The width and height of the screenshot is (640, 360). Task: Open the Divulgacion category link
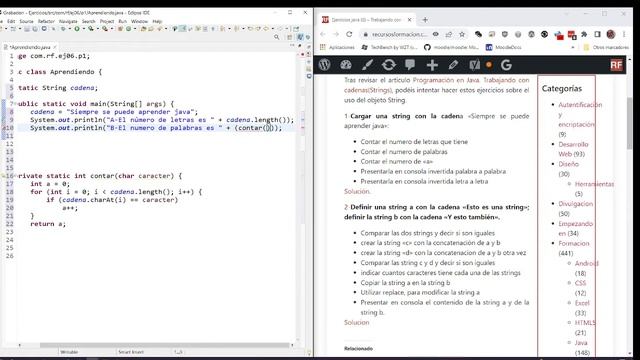[x=576, y=204]
